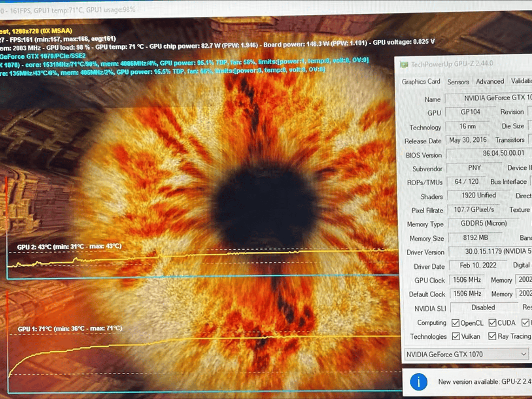Toggle the CUDA checkbox
The image size is (532, 399).
coord(492,323)
